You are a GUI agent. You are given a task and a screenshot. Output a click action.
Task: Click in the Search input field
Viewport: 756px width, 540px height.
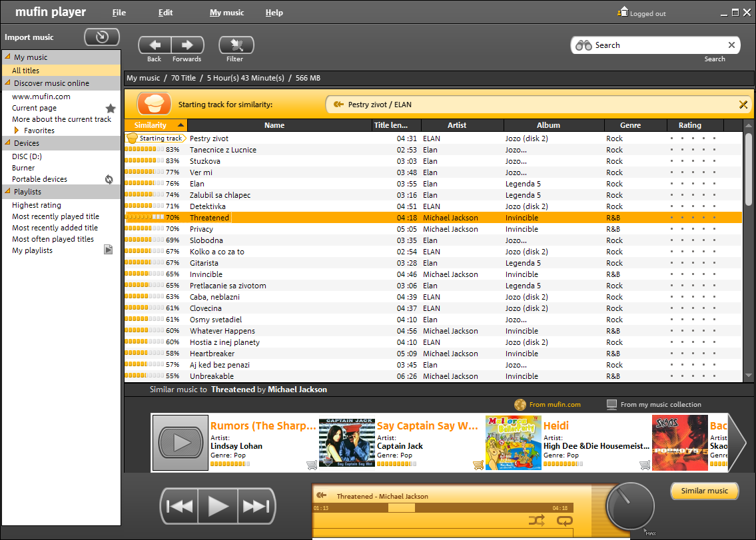[x=659, y=45]
